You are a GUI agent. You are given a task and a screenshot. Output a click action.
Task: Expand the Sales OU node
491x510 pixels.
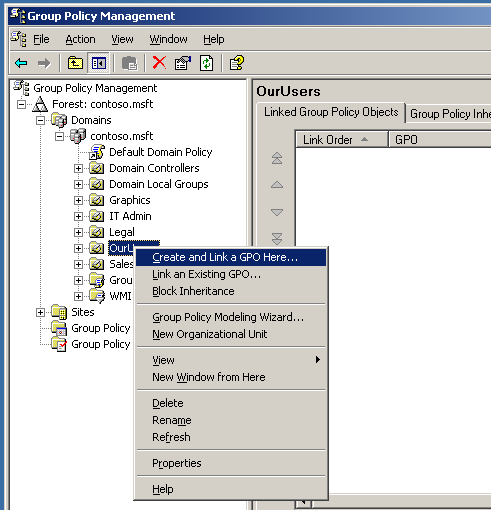78,265
